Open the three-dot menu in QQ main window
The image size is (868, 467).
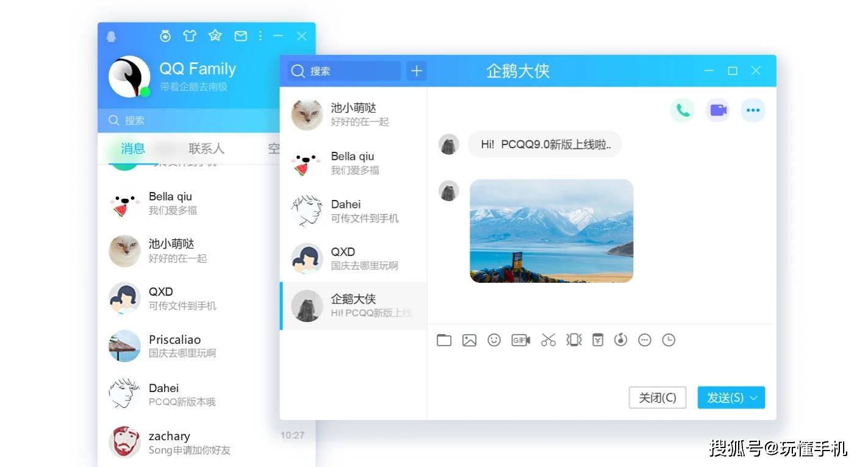(x=260, y=36)
